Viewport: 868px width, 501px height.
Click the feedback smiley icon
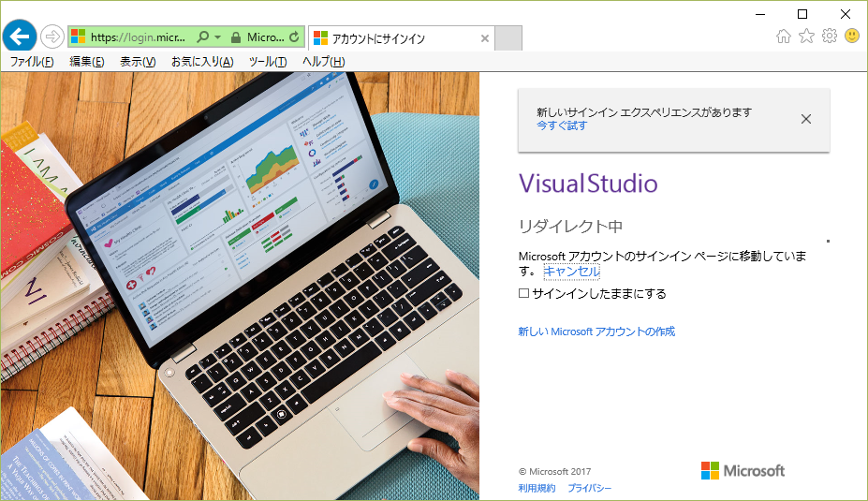coord(852,36)
